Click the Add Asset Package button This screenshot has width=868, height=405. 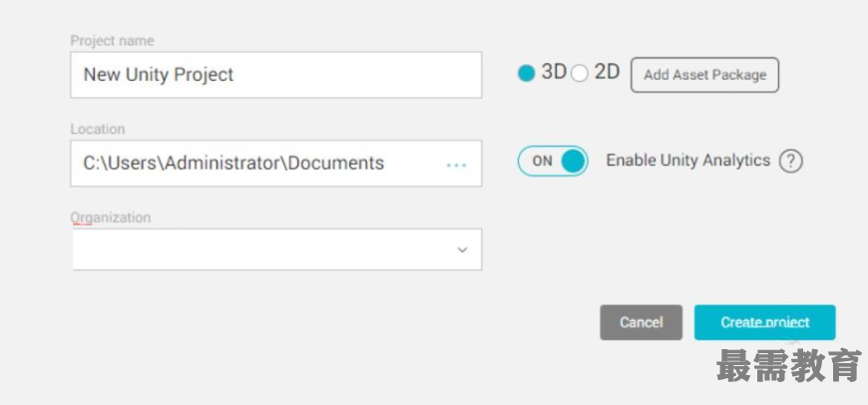704,75
